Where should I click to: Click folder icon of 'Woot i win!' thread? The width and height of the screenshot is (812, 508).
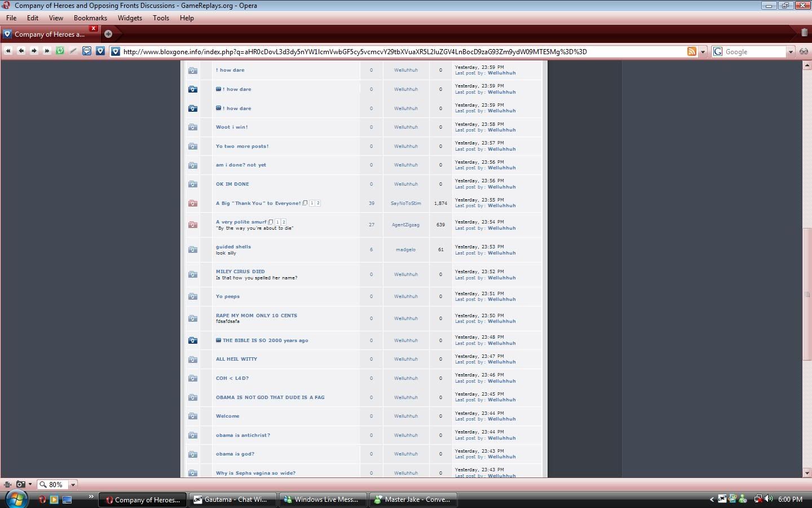(193, 127)
